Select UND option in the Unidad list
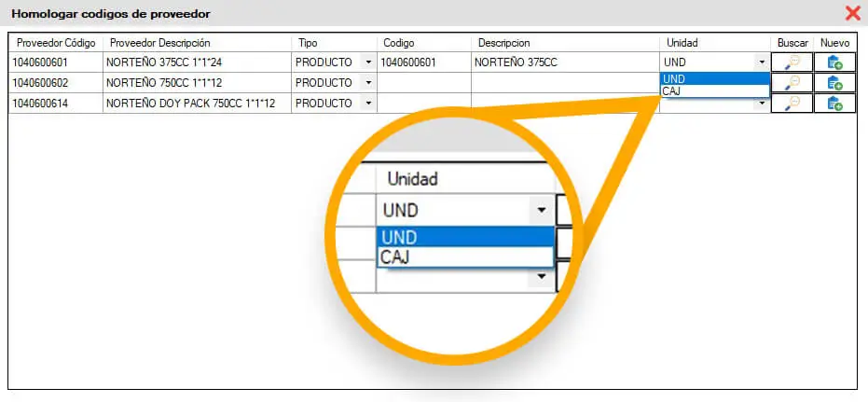Viewport: 868px width, 402px height. click(x=715, y=79)
